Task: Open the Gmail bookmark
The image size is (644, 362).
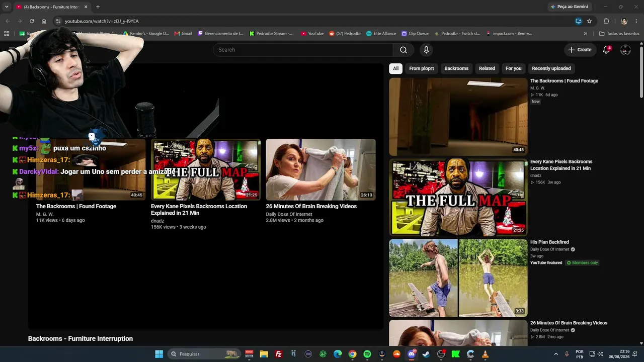Action: [x=183, y=34]
